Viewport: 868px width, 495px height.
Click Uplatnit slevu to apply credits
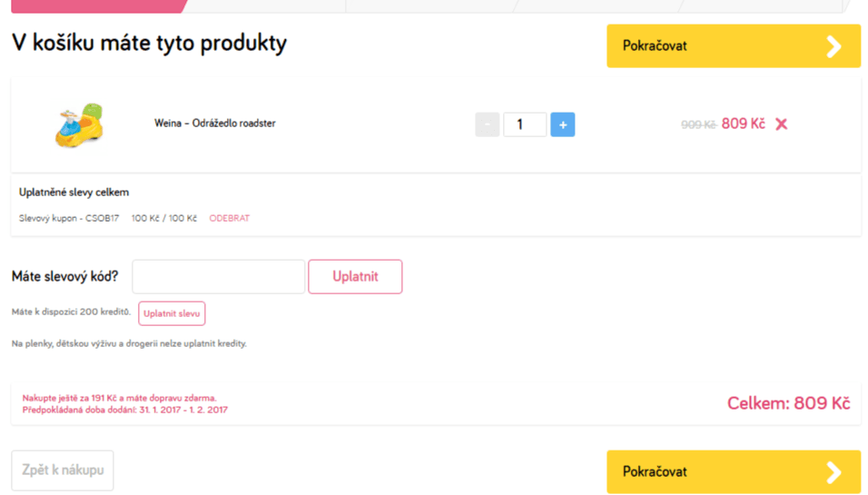172,313
